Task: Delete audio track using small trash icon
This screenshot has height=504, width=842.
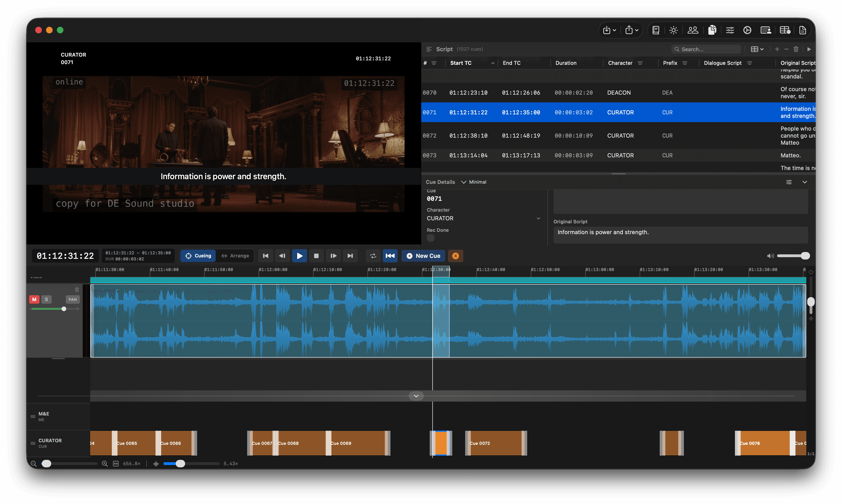Action: click(x=77, y=289)
